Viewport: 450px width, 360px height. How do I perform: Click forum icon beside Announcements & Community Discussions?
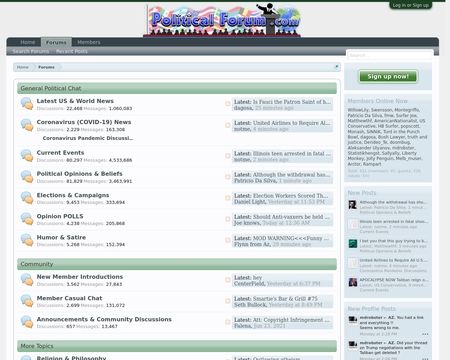click(27, 322)
